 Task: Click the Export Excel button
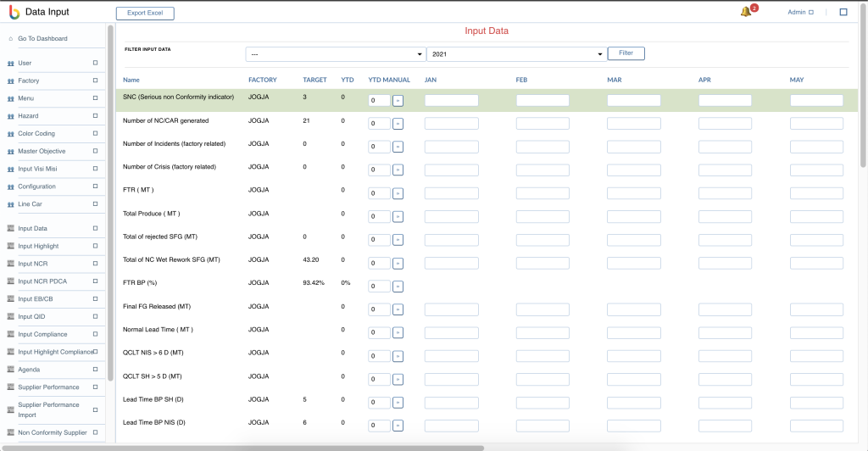[145, 14]
